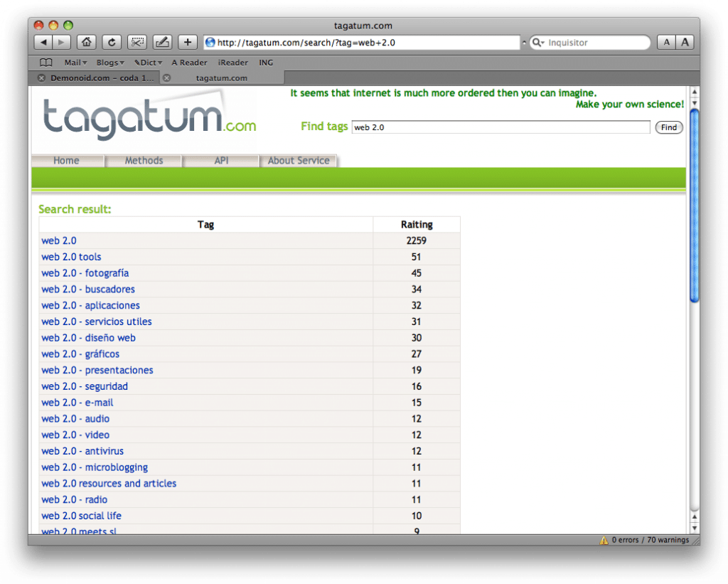Click the '0 errors / 70 warnings' status

click(650, 540)
